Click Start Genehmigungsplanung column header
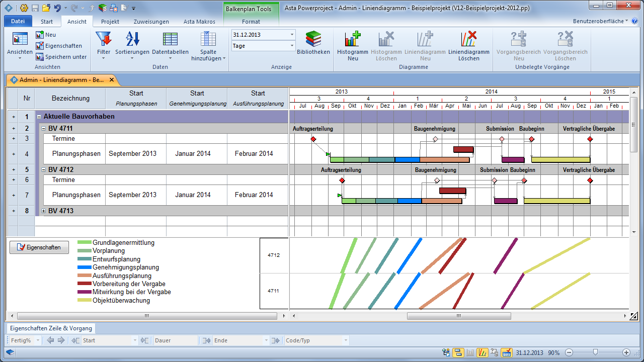The height and width of the screenshot is (362, 644). coord(197,99)
